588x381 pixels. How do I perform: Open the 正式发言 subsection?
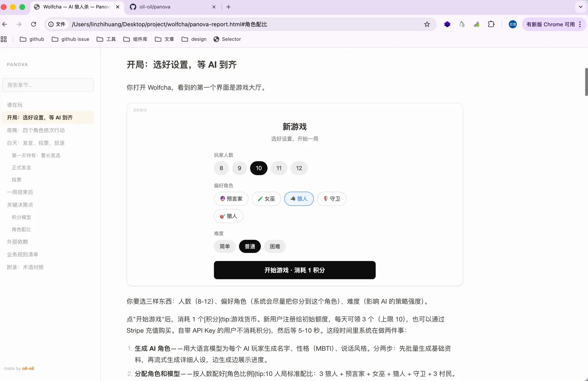tap(21, 168)
